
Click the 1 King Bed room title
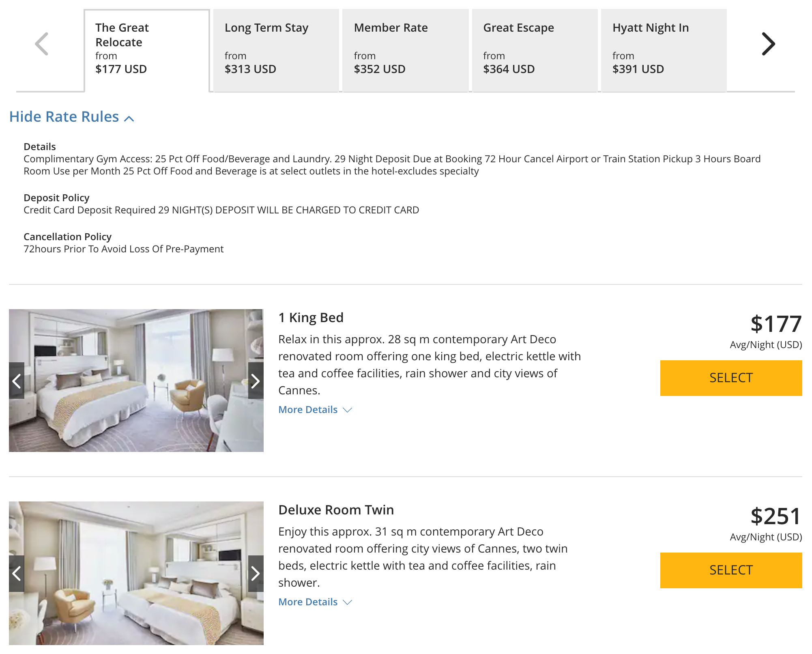[x=311, y=318]
